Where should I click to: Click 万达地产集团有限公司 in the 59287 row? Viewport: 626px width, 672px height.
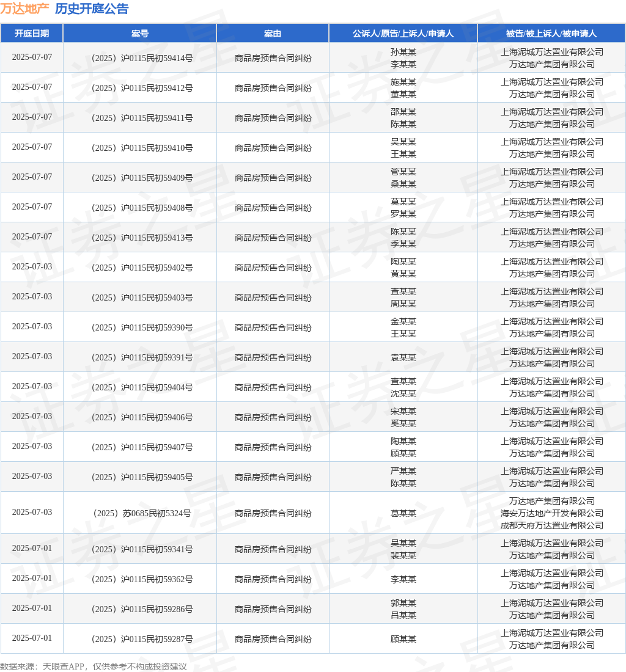pos(552,646)
